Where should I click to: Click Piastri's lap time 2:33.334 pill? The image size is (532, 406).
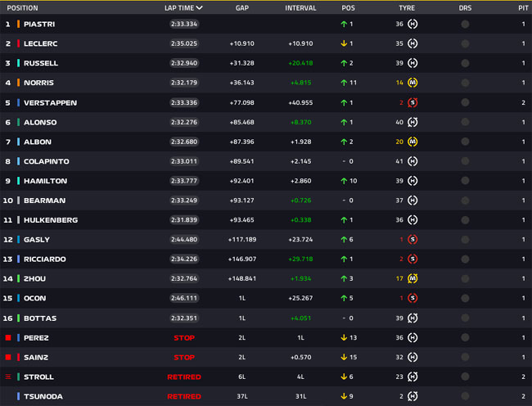click(184, 24)
